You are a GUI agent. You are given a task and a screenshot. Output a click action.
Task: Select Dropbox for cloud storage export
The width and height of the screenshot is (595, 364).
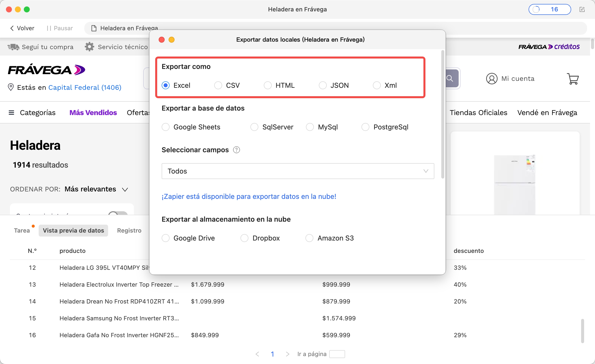244,238
